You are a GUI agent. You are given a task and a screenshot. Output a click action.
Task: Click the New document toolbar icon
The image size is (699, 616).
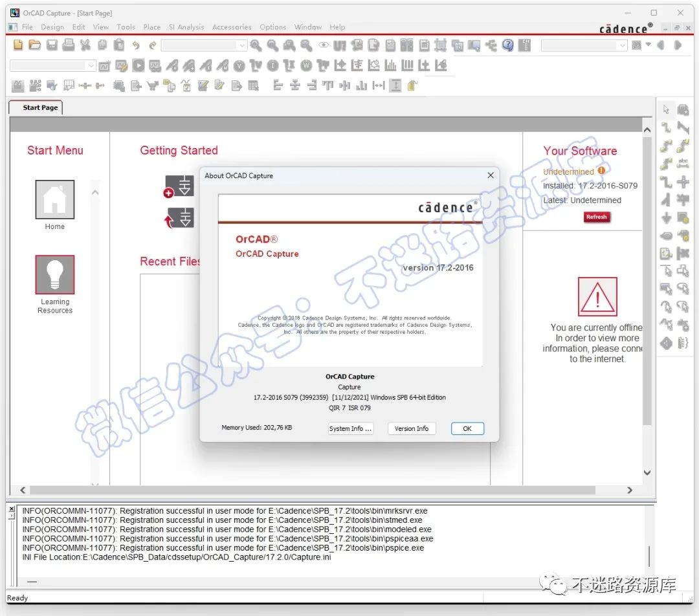(18, 45)
